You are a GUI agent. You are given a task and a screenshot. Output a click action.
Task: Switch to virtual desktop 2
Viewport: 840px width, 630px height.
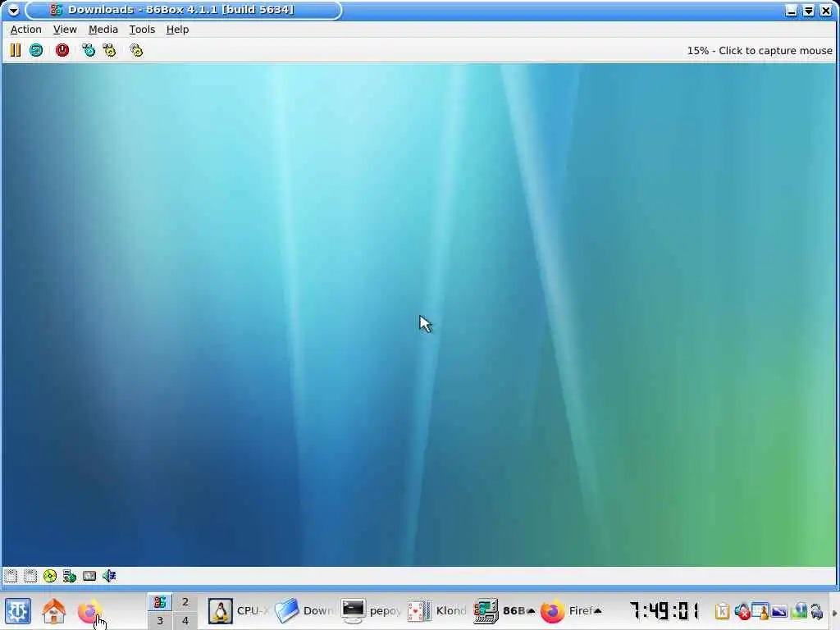(x=185, y=602)
